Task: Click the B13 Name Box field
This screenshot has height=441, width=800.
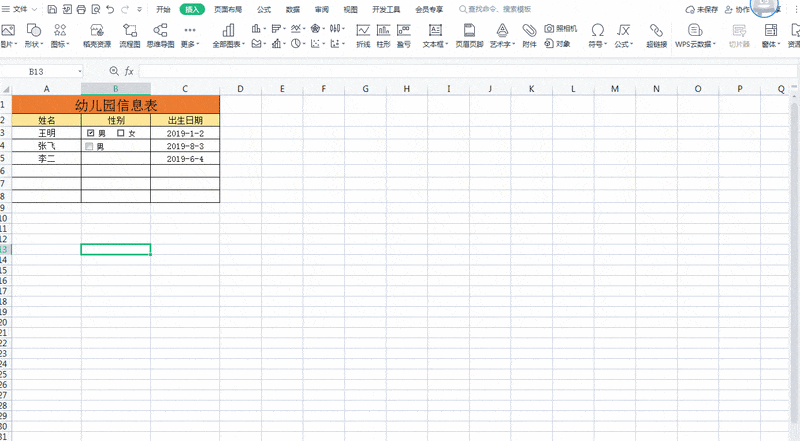Action: click(36, 72)
